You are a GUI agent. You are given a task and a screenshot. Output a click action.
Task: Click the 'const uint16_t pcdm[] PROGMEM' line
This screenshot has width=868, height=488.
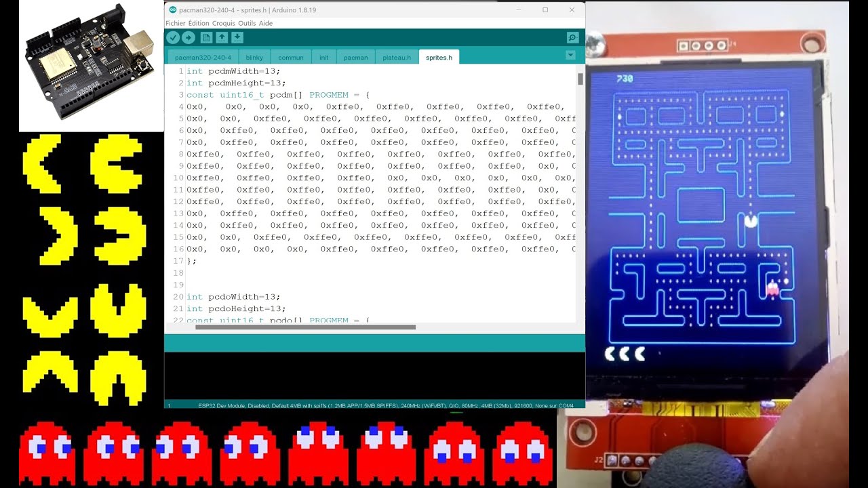[278, 95]
